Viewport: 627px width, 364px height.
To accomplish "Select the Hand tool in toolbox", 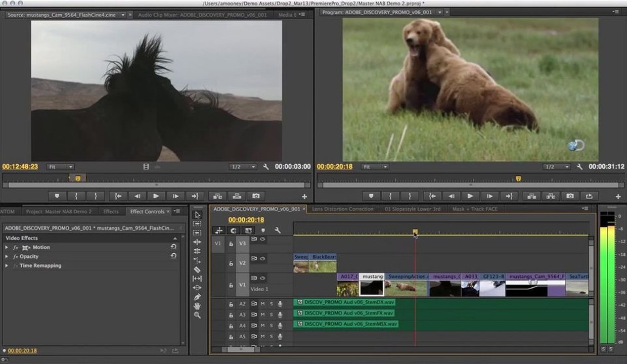I will point(197,306).
